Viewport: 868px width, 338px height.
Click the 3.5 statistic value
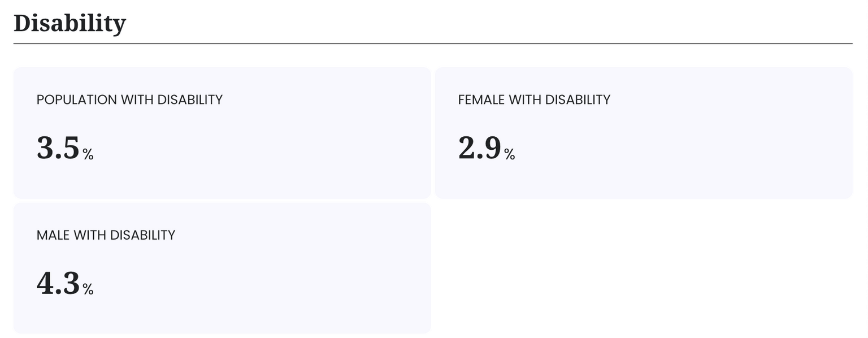click(58, 149)
